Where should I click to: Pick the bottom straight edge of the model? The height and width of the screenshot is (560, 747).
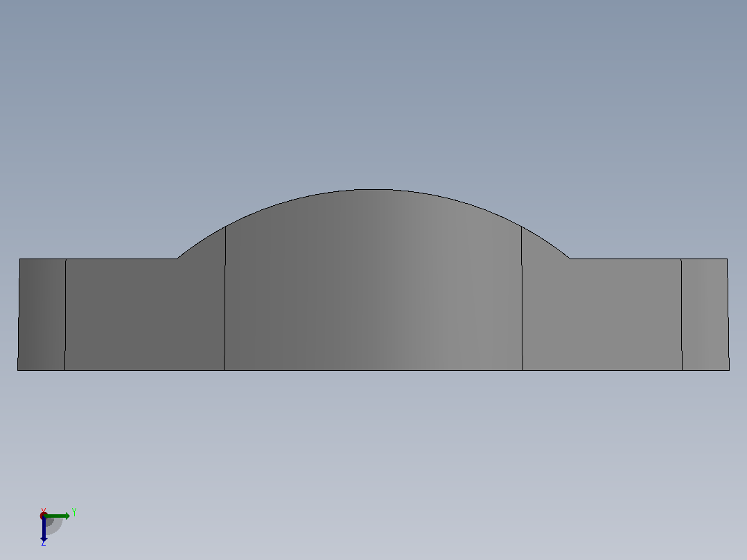click(x=373, y=370)
